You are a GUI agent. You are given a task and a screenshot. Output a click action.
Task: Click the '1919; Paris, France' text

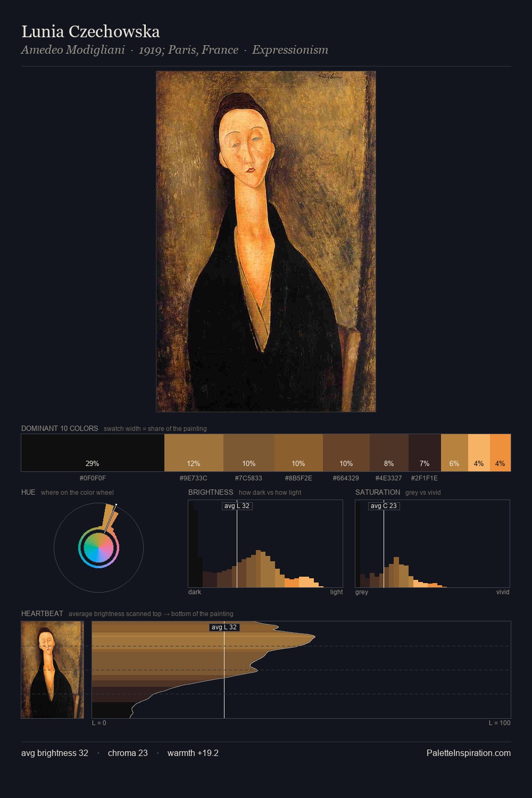(188, 50)
